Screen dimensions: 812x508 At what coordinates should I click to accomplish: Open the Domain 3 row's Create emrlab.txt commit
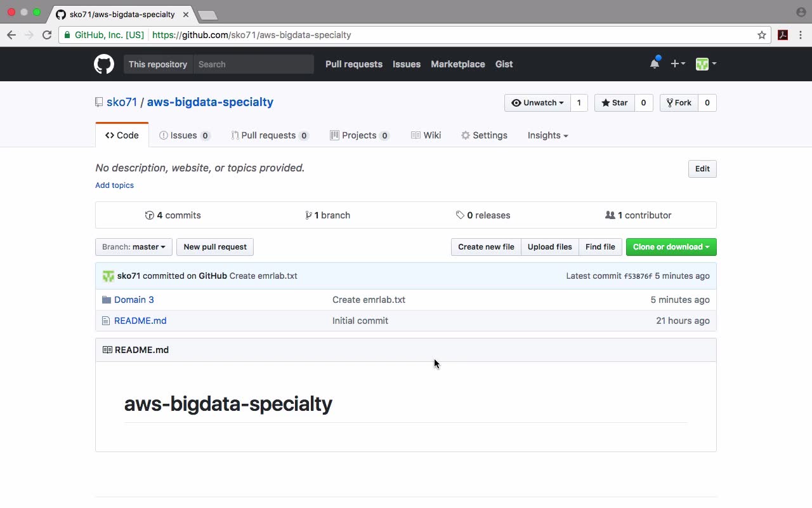tap(369, 300)
